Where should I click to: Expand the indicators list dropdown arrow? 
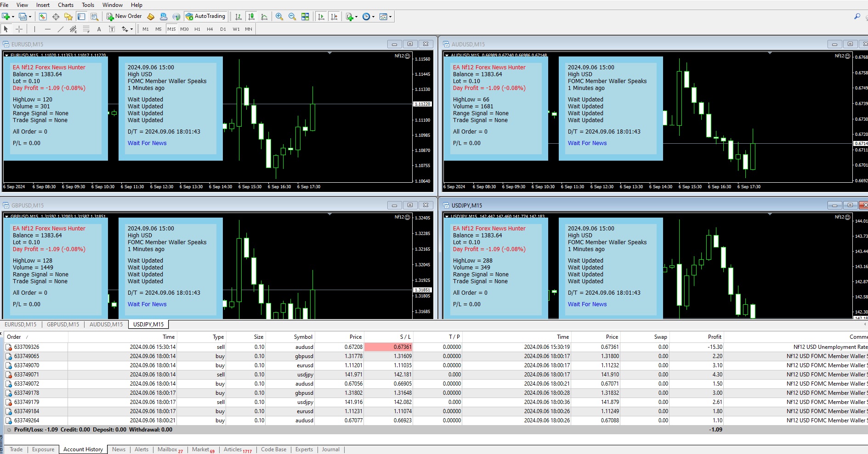(x=357, y=17)
